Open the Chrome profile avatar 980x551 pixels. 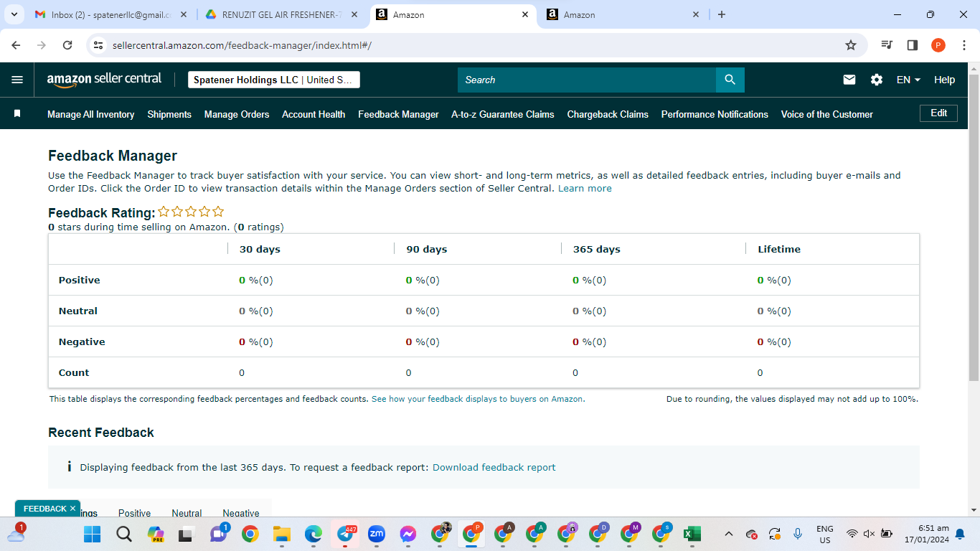(938, 45)
